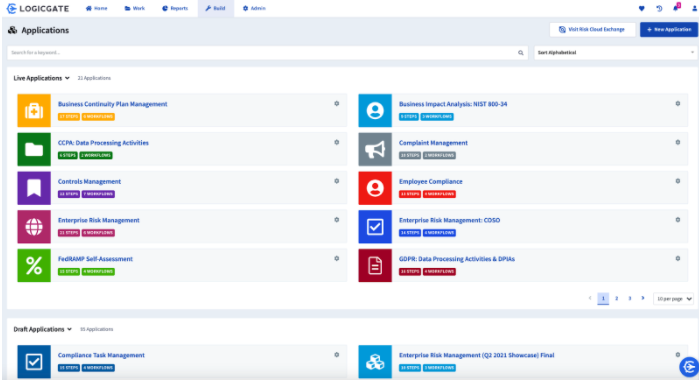Open settings gear for Enterprise Risk Management: COSO
The width and height of the screenshot is (699, 380).
click(x=678, y=220)
